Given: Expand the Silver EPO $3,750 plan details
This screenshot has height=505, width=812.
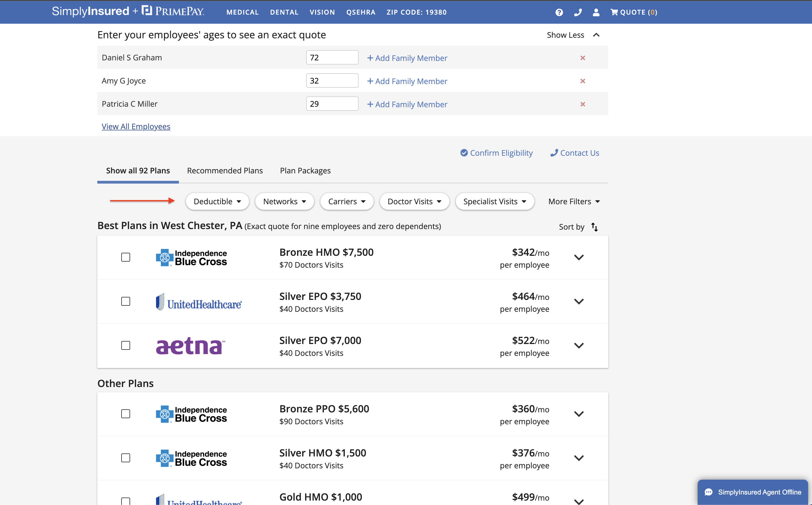Looking at the screenshot, I should pos(579,301).
